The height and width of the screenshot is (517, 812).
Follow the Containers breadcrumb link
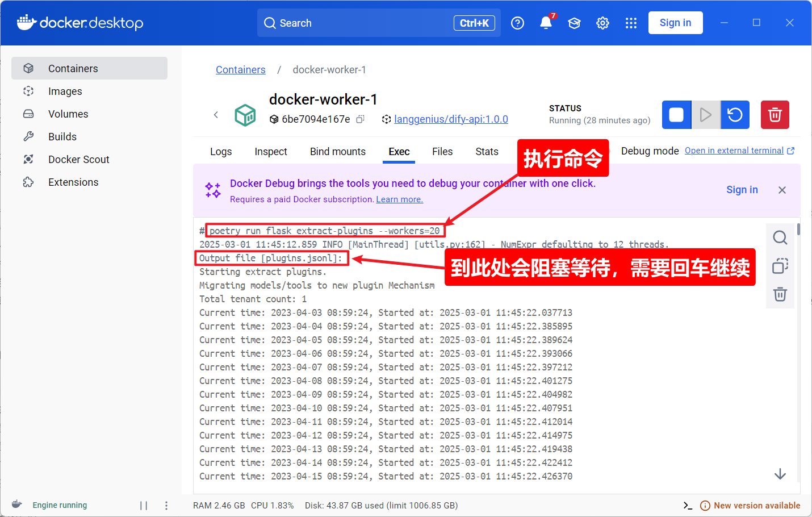241,70
